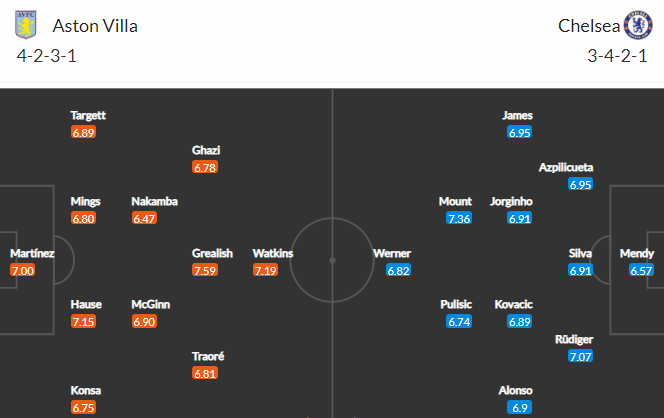Click player name Jorginho

coord(511,202)
